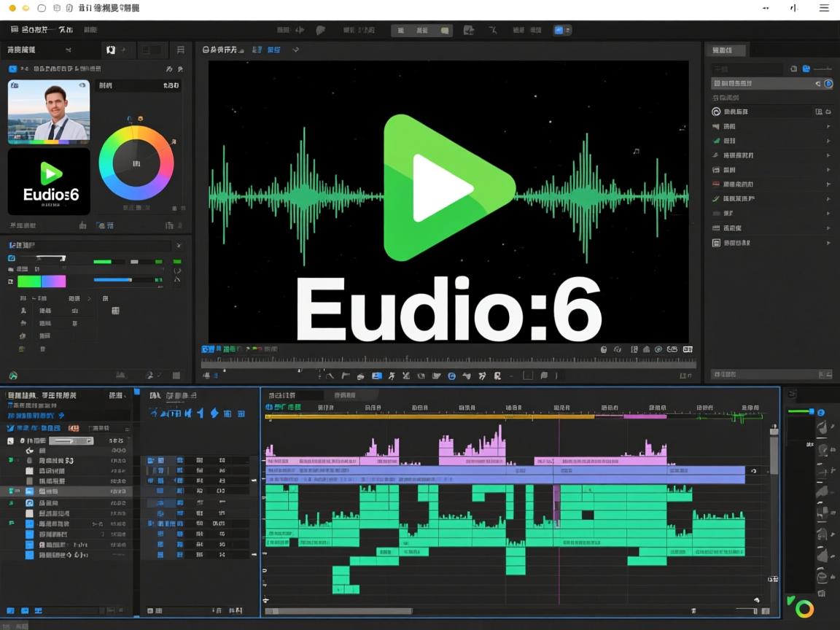Switch to the second tab above the preview
The image size is (840, 630).
273,50
